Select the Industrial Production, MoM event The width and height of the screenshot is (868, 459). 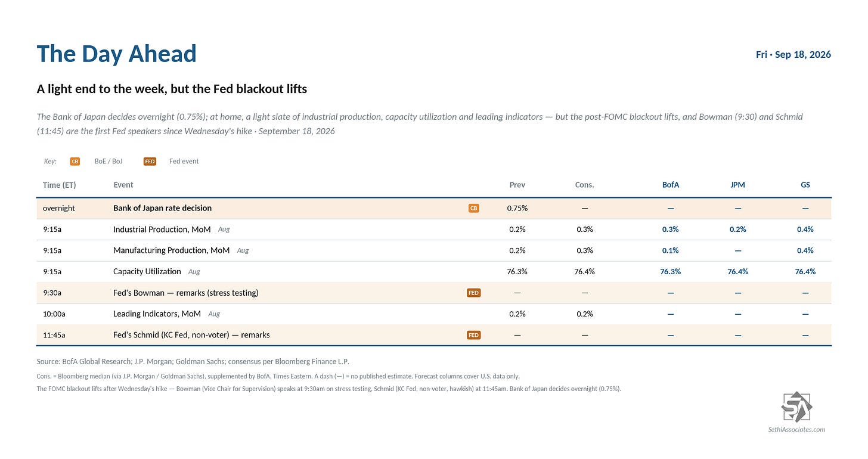tap(162, 229)
